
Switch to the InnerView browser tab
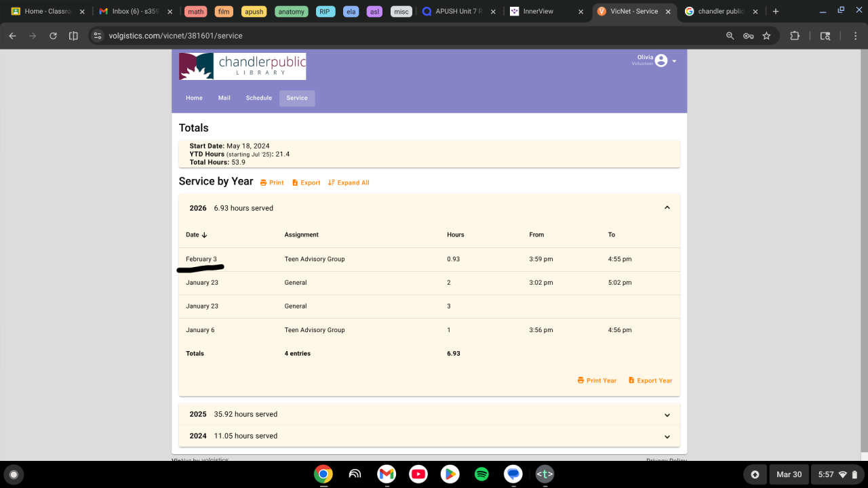coord(547,12)
